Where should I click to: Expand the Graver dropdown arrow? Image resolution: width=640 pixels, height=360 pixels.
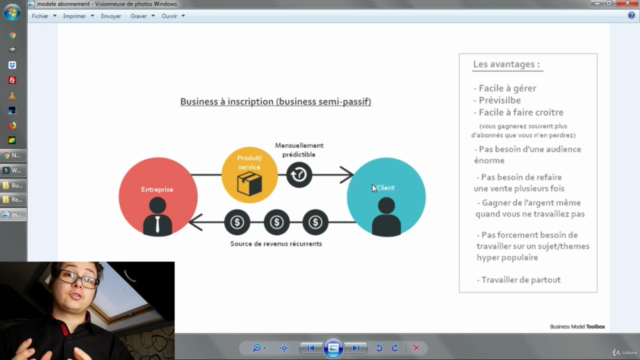click(153, 16)
